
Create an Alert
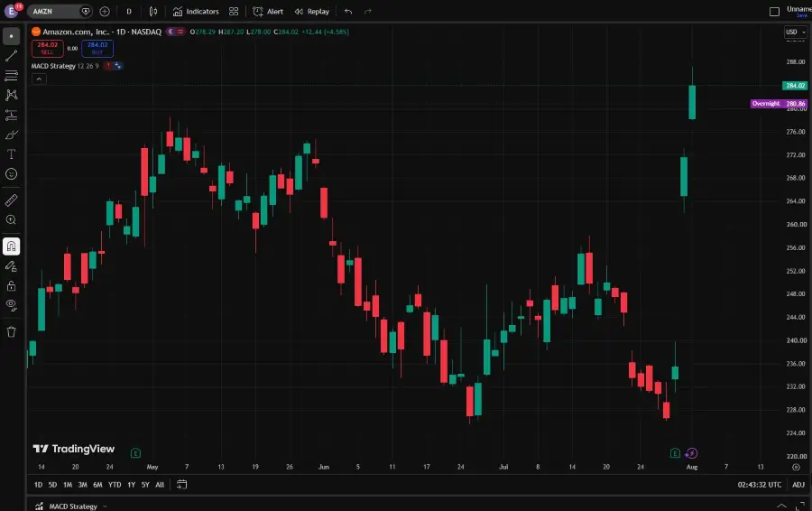pos(268,12)
